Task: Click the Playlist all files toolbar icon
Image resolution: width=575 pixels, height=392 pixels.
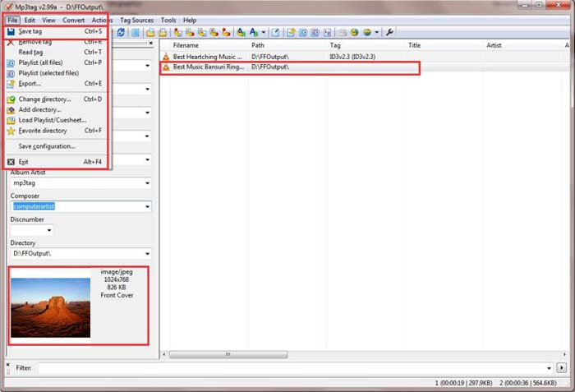Action: pyautogui.click(x=303, y=32)
